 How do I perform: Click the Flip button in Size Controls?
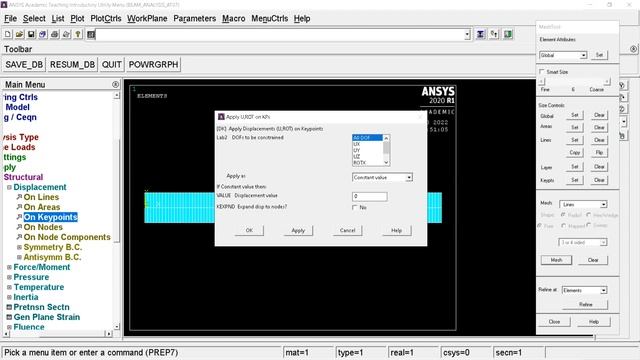pyautogui.click(x=599, y=152)
